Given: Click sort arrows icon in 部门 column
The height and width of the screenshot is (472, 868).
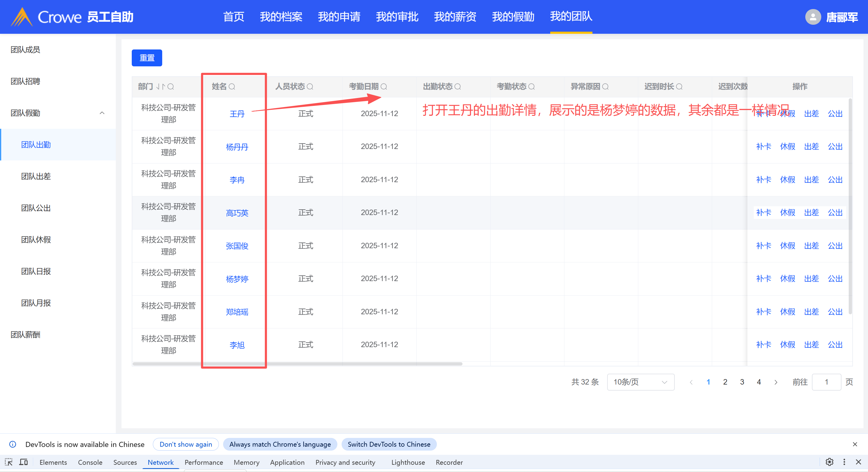Looking at the screenshot, I should pos(160,87).
